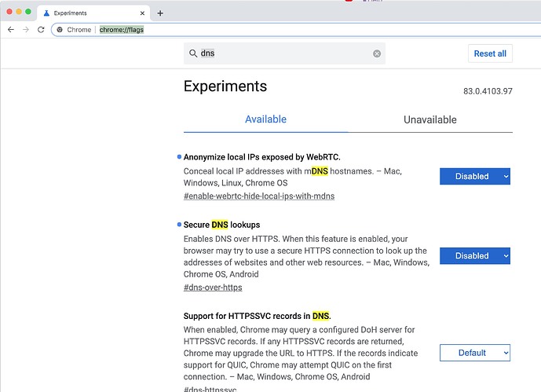The image size is (541, 392).
Task: Open a new tab with the plus icon
Action: [x=160, y=13]
